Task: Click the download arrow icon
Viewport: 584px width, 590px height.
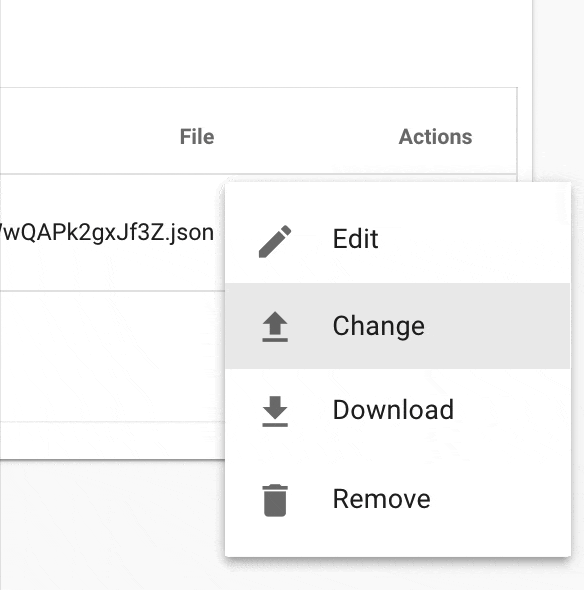Action: pyautogui.click(x=275, y=411)
